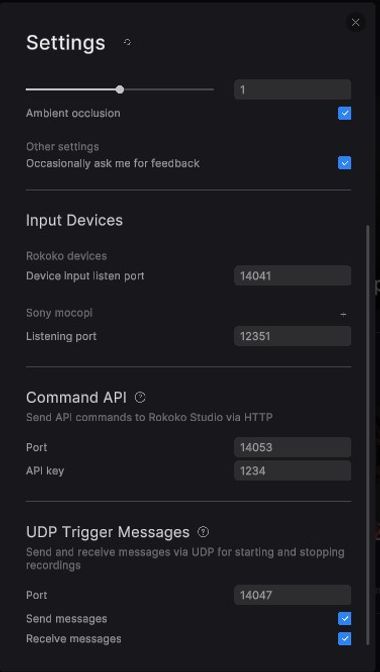The image size is (380, 672).
Task: Uncheck the Receive messages checkbox
Action: [x=344, y=639]
